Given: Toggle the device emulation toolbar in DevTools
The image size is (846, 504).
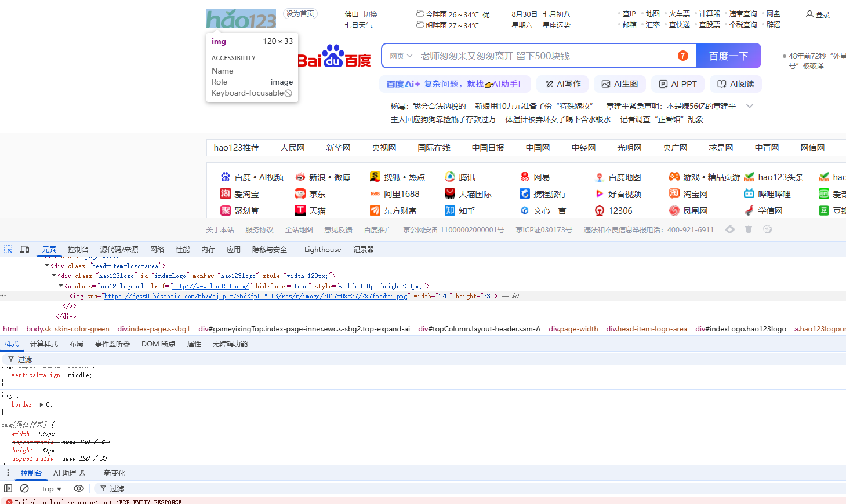Looking at the screenshot, I should 24,249.
